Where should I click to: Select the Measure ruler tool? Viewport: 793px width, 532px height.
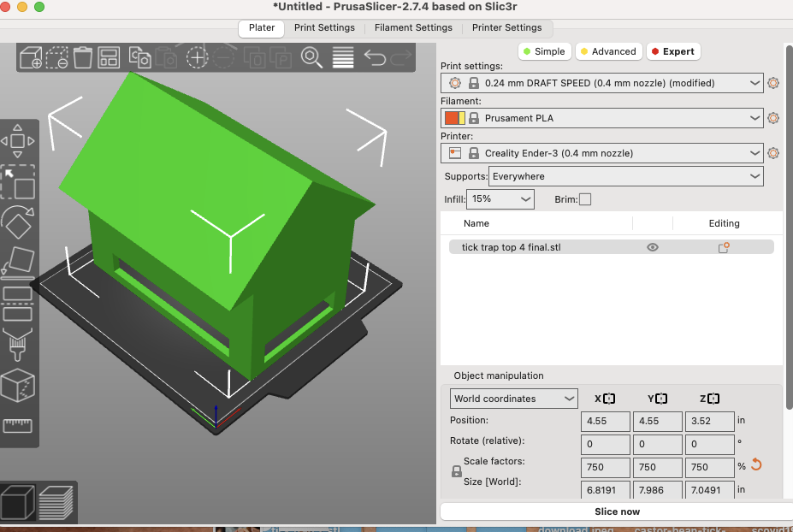18,426
